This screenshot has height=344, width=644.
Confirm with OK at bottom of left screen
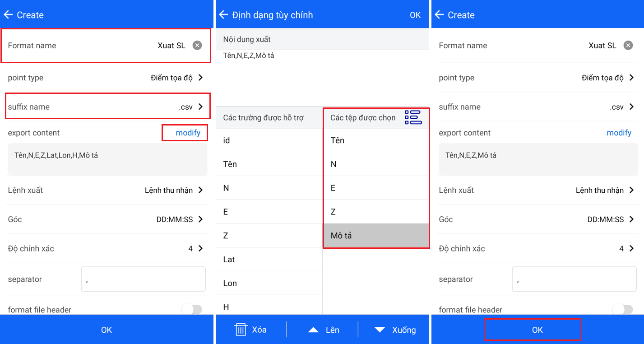(107, 330)
